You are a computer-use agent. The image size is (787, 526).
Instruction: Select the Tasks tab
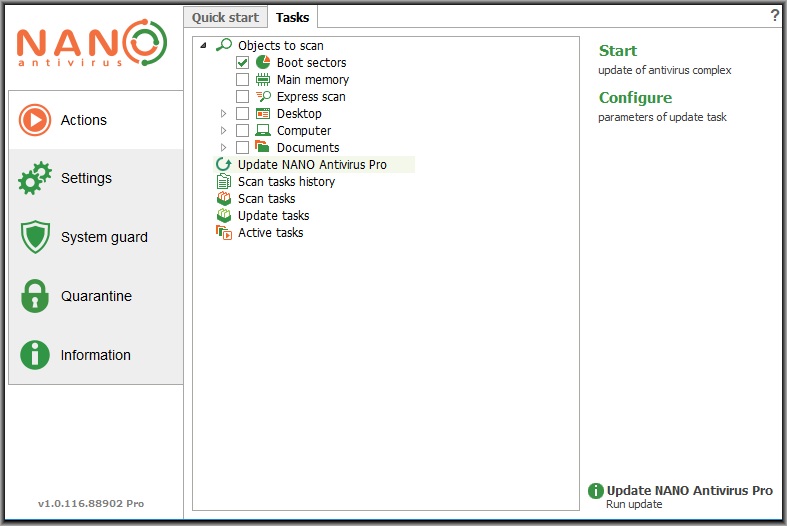point(293,17)
